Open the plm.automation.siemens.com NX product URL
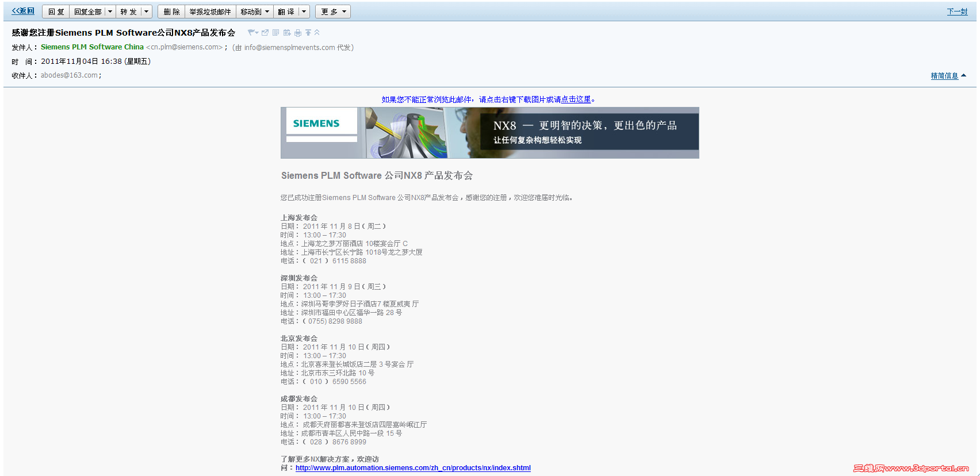Screen dimensions: 980x476 tap(413, 468)
